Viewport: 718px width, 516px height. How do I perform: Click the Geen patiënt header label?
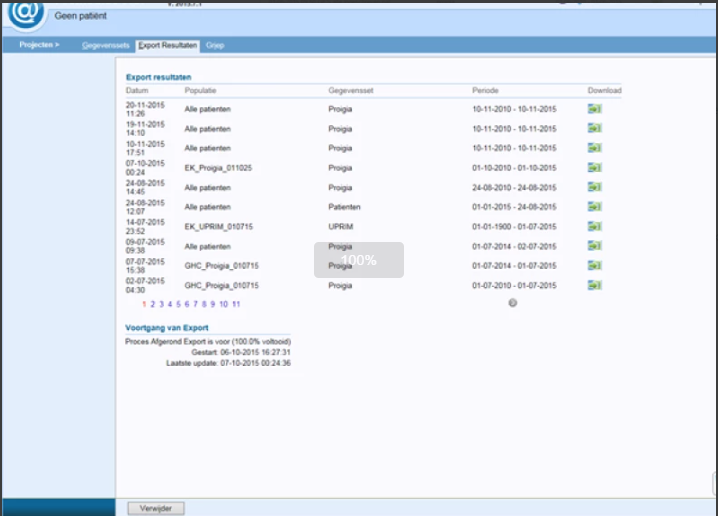(81, 16)
